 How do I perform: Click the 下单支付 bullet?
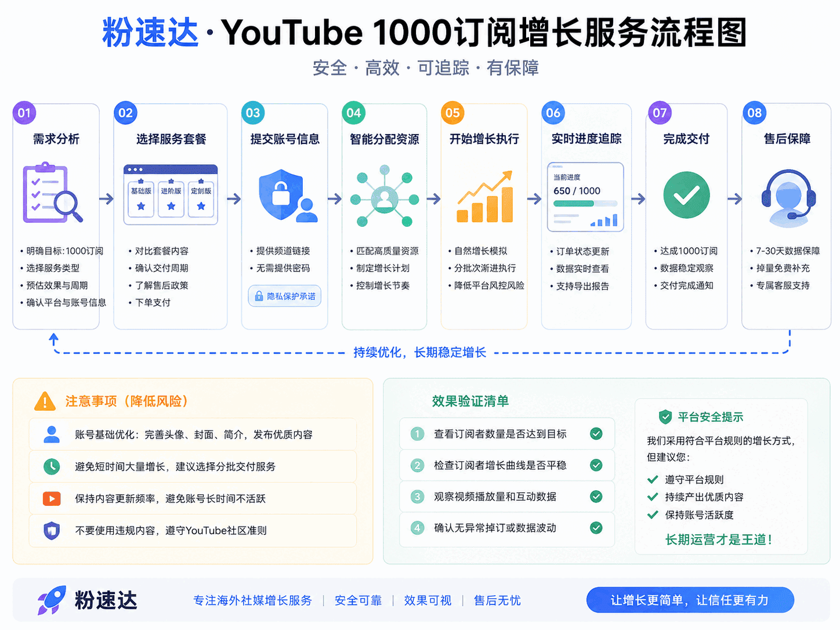pyautogui.click(x=149, y=302)
